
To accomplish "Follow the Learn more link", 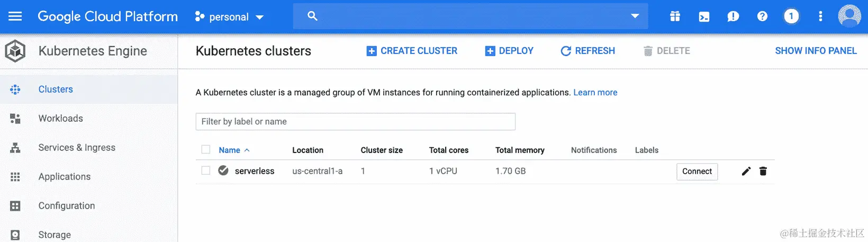I will [x=595, y=92].
